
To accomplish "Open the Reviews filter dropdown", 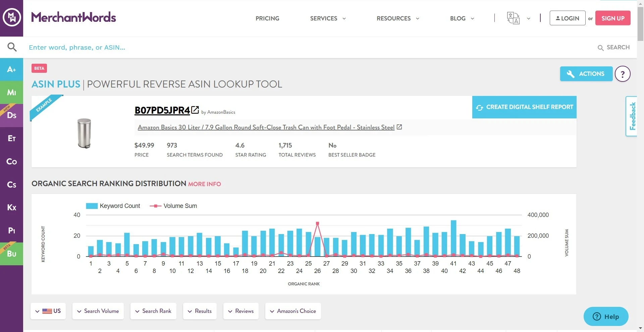I will [241, 311].
